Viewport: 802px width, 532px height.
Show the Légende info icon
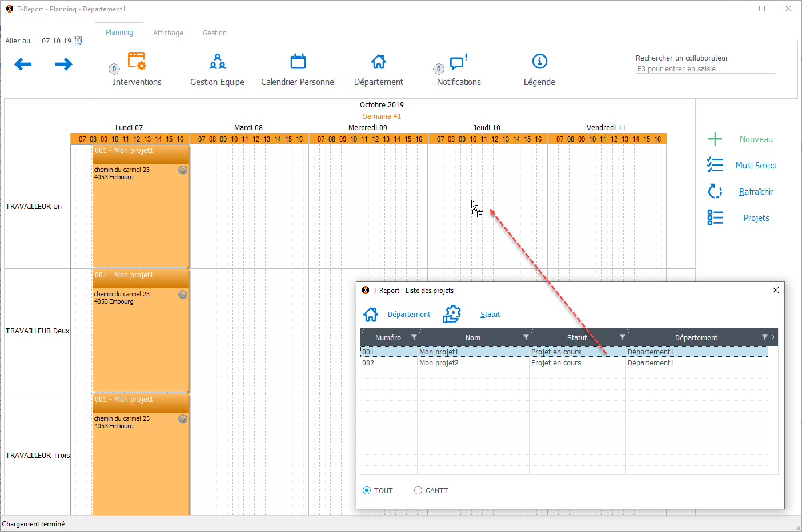(539, 62)
